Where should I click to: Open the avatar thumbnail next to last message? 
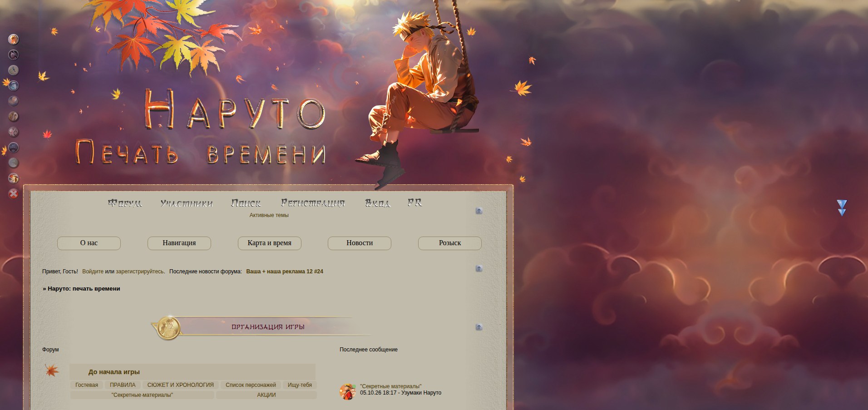[x=348, y=391]
